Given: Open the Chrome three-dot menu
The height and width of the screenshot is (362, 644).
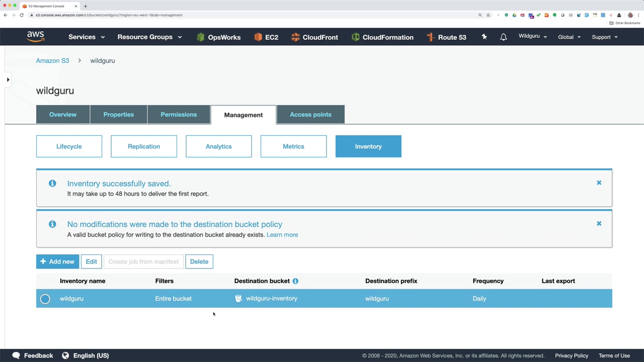Looking at the screenshot, I should tap(638, 15).
